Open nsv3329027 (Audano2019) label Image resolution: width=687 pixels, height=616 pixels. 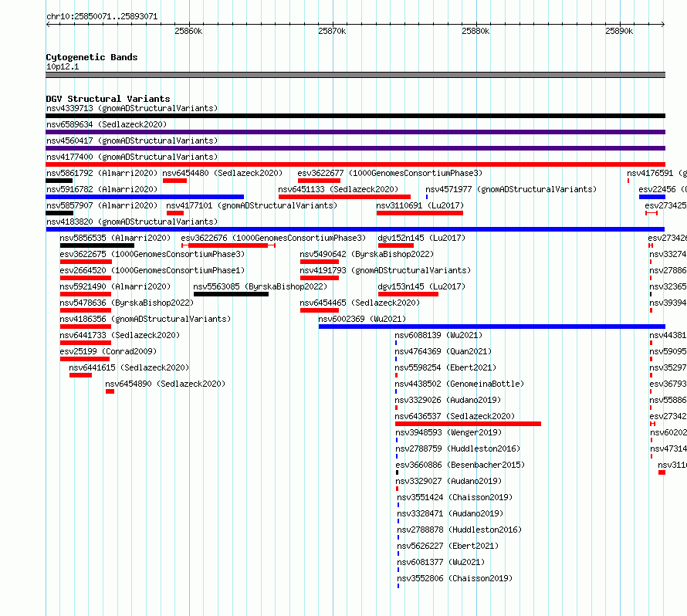coord(448,481)
